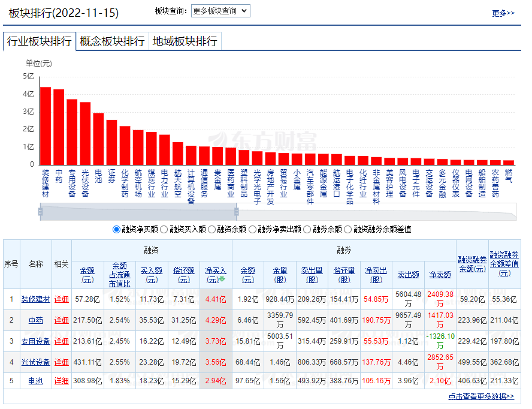Open the 行业板块排行 tab
532x409 pixels.
click(x=40, y=41)
